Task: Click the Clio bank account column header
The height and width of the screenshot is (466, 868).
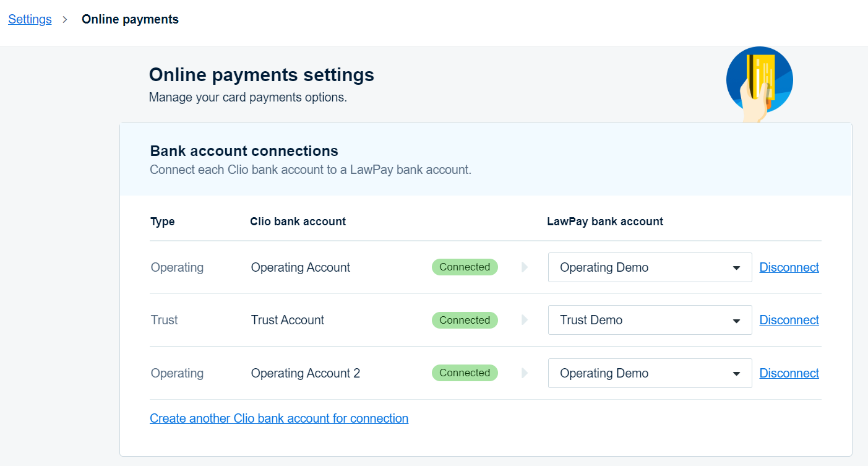Action: click(298, 222)
